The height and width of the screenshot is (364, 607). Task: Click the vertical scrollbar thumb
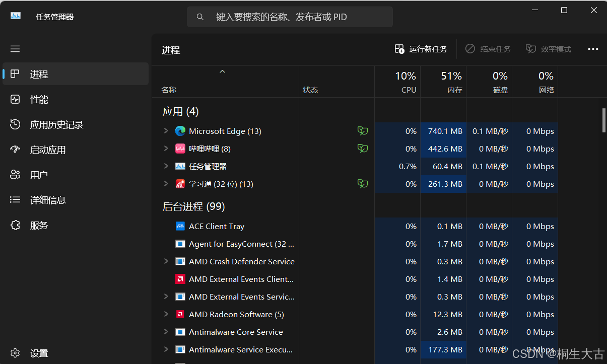click(x=604, y=120)
